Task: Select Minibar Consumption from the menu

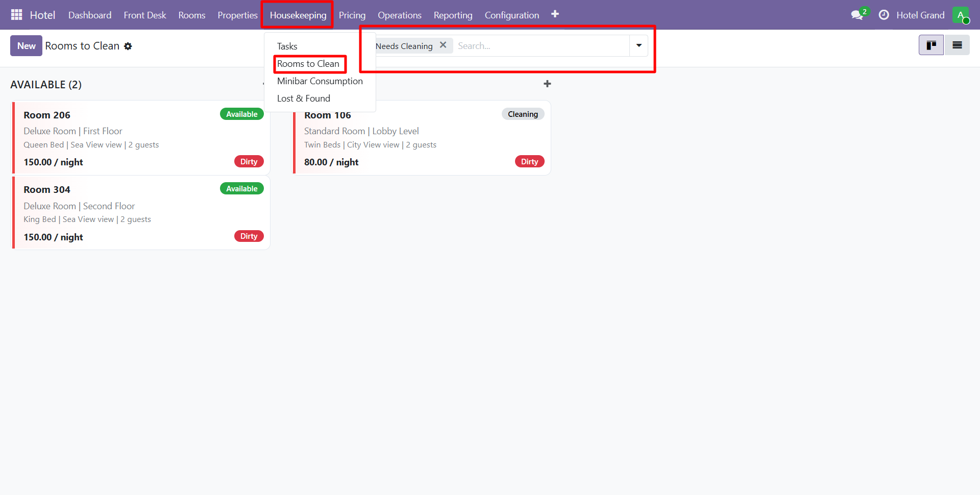Action: (320, 81)
